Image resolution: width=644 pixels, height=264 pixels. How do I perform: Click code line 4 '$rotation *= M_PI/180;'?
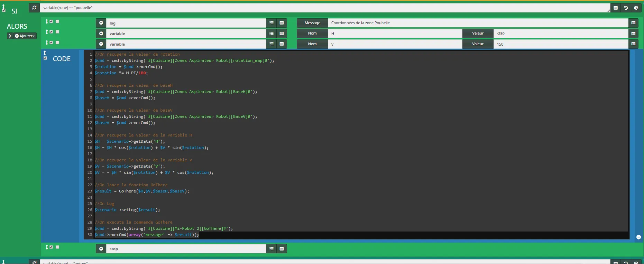pyautogui.click(x=121, y=73)
